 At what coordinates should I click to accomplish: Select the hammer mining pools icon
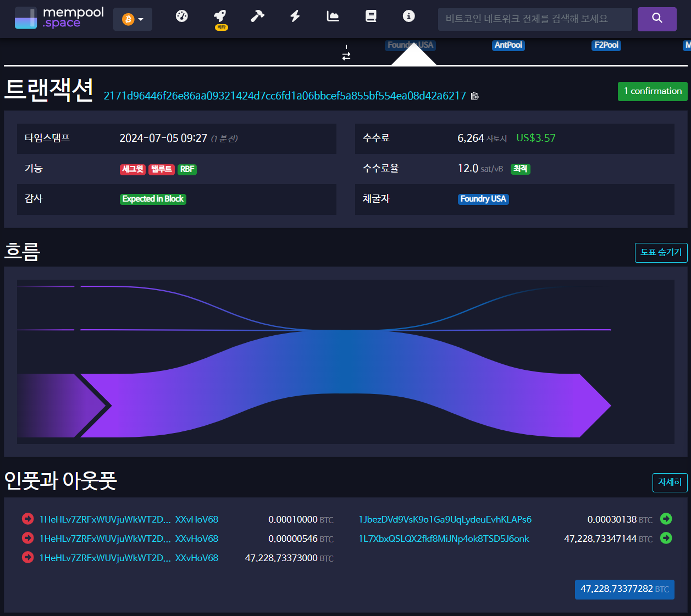257,17
